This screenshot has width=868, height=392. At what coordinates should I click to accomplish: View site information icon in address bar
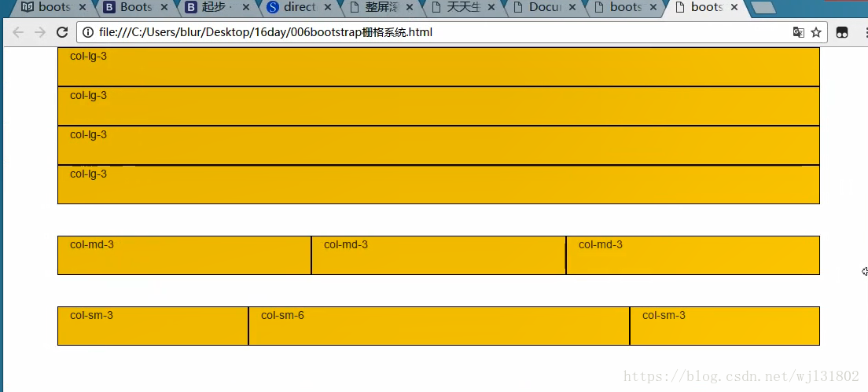coord(87,33)
